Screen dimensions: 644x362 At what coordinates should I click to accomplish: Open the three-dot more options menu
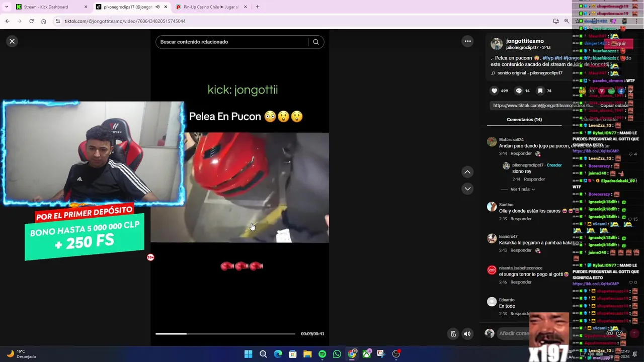[467, 41]
